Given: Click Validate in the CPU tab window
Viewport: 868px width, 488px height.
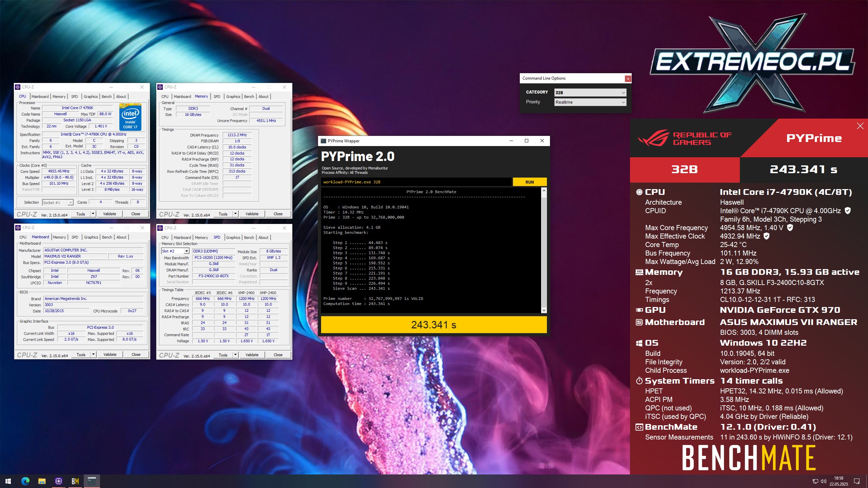Looking at the screenshot, I should coord(110,214).
